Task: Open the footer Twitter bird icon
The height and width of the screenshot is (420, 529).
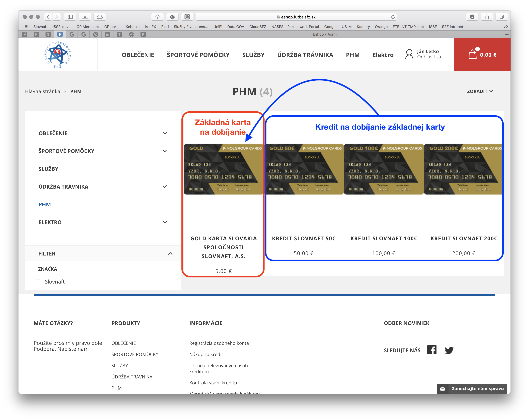Action: tap(449, 350)
